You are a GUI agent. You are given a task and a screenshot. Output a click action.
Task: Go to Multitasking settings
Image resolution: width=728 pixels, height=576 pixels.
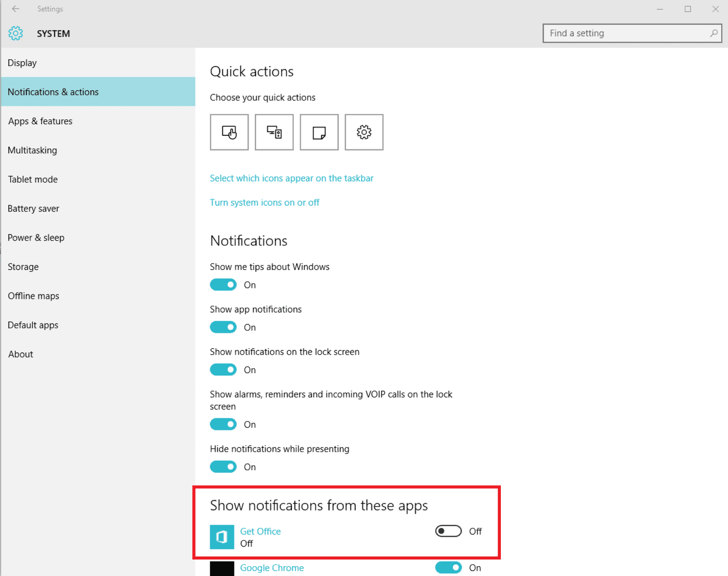coord(98,150)
